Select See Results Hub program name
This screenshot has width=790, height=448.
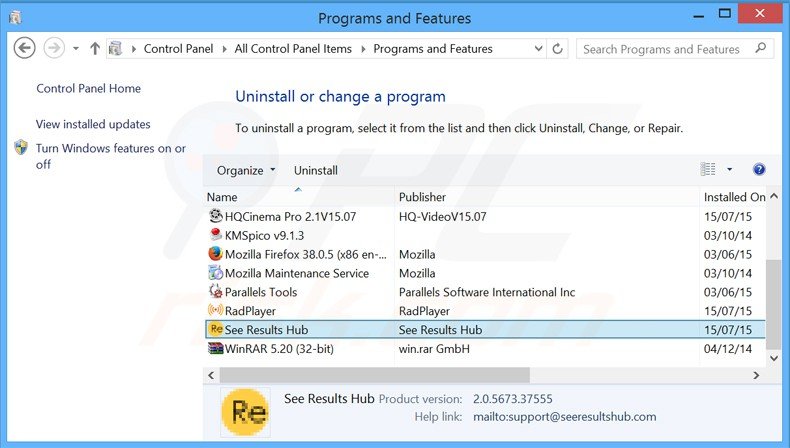tap(267, 330)
